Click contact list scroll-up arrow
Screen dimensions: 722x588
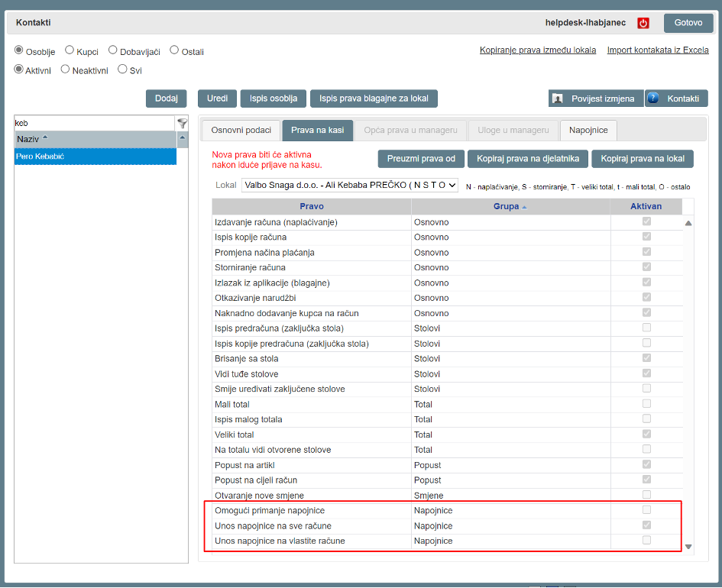pyautogui.click(x=183, y=139)
